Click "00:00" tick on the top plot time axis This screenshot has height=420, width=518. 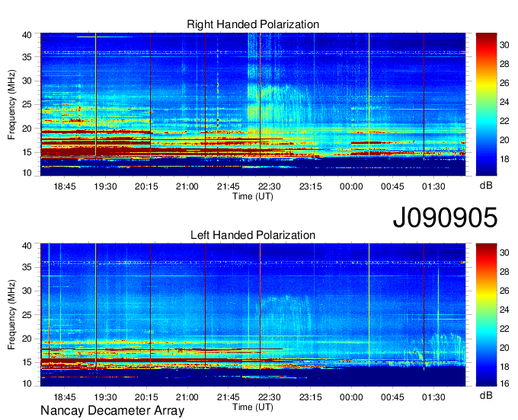[351, 186]
